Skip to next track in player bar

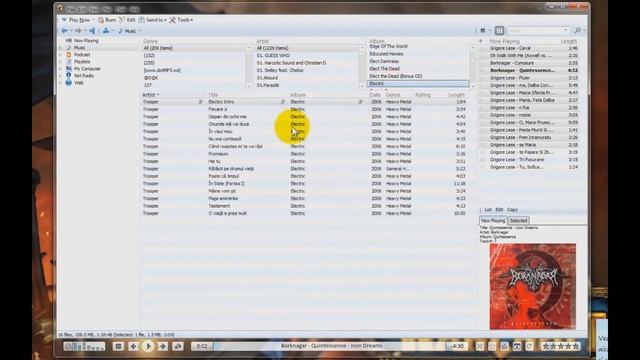[x=163, y=346]
